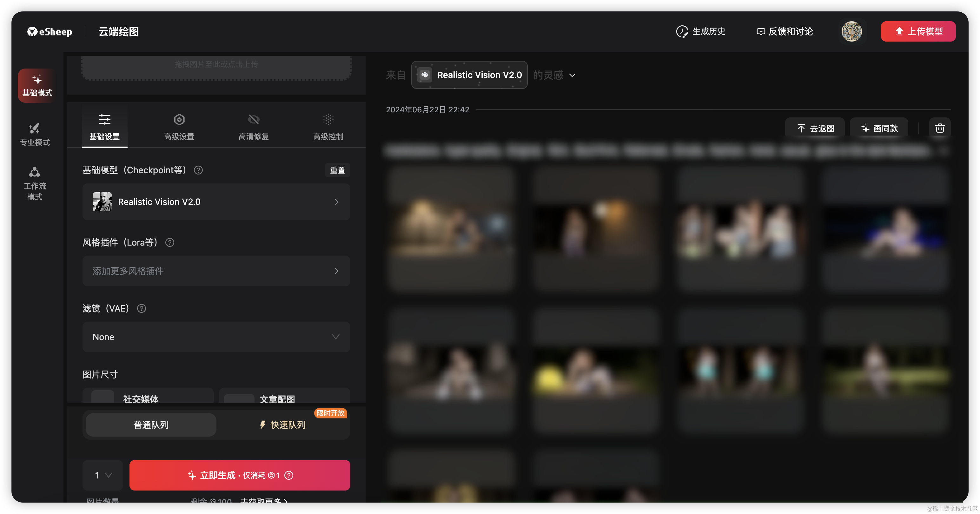Image resolution: width=980 pixels, height=514 pixels.
Task: Choose 文章配图 image size option
Action: click(285, 396)
